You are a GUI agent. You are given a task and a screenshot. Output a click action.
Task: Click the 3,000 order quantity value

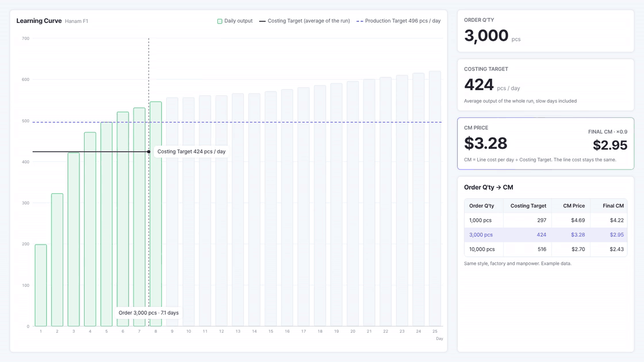coord(486,36)
